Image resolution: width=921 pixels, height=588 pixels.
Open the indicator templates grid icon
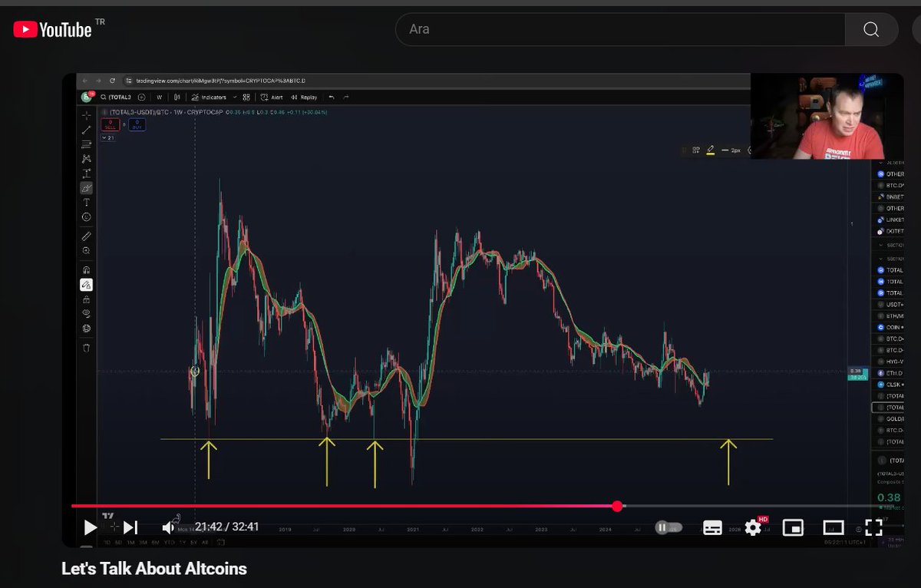click(246, 97)
